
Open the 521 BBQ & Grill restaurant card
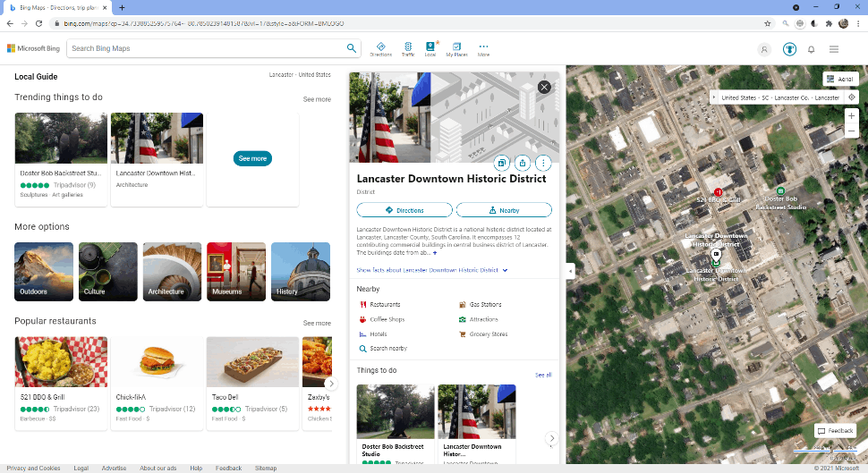(x=61, y=383)
